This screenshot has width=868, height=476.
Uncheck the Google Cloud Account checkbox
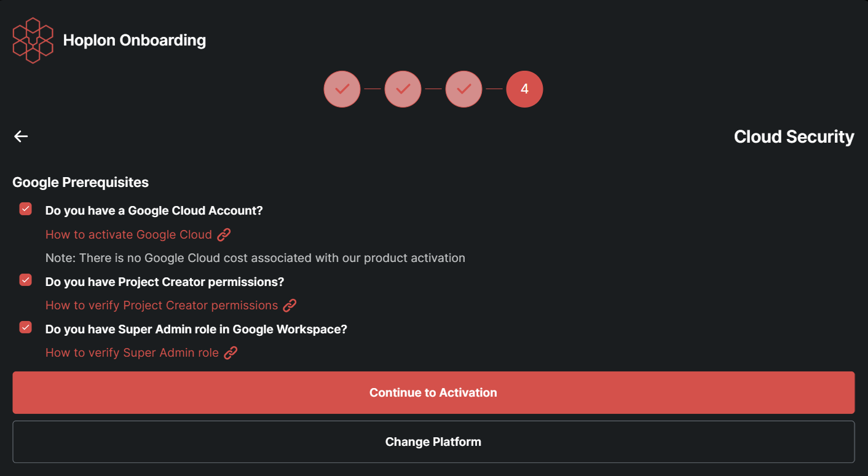click(25, 209)
